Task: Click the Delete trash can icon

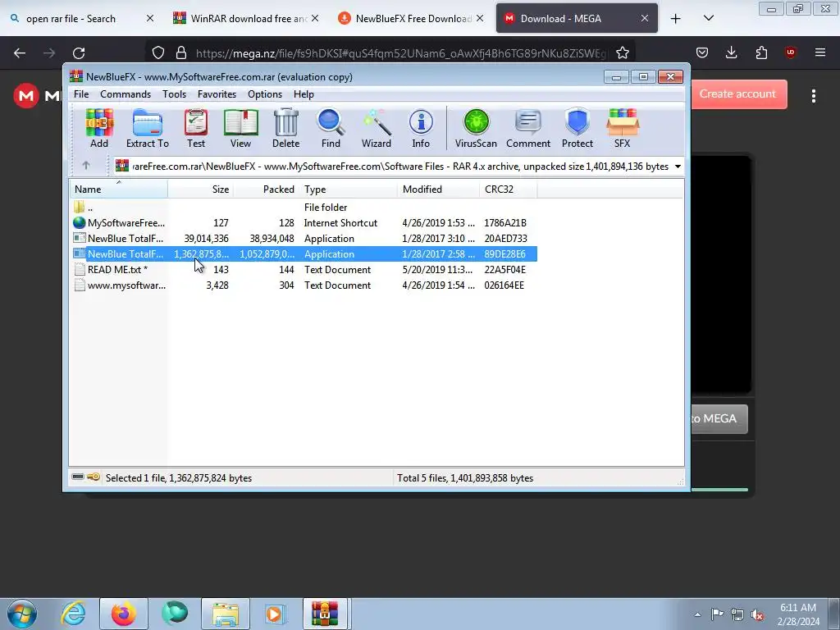Action: 285,129
